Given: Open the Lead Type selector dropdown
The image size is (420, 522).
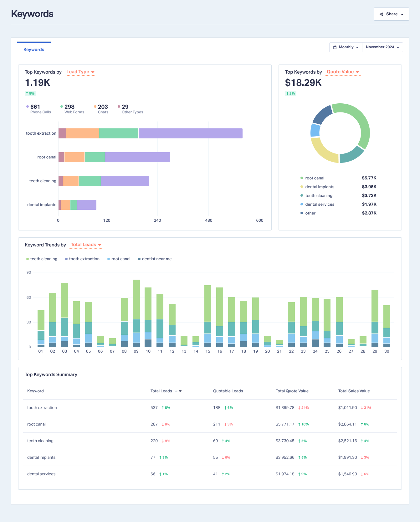Looking at the screenshot, I should [x=80, y=72].
